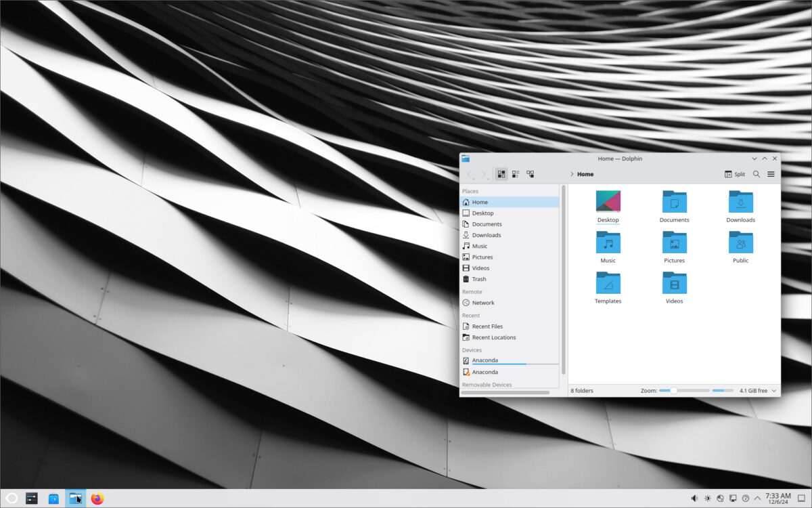
Task: Switch to Tree view mode
Action: 531,174
